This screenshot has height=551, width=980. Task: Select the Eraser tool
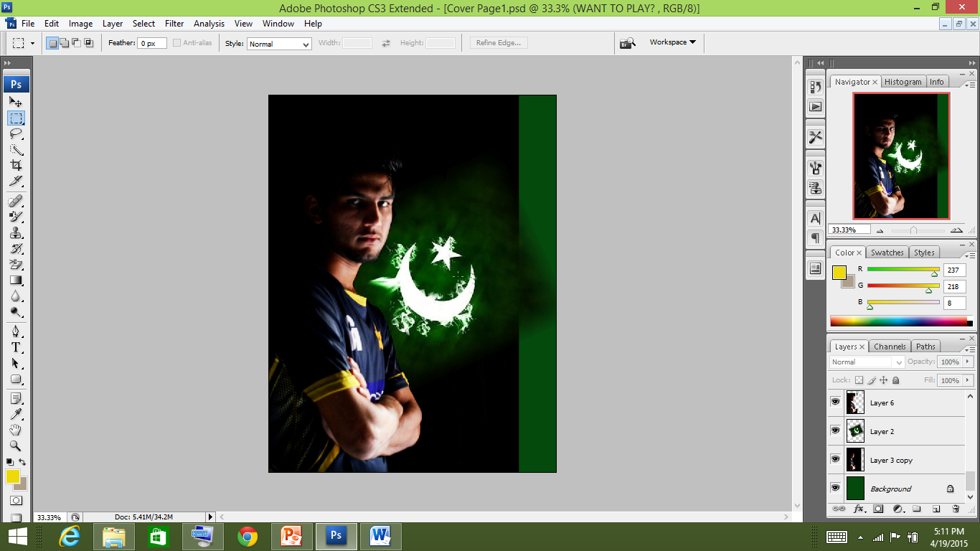click(16, 264)
